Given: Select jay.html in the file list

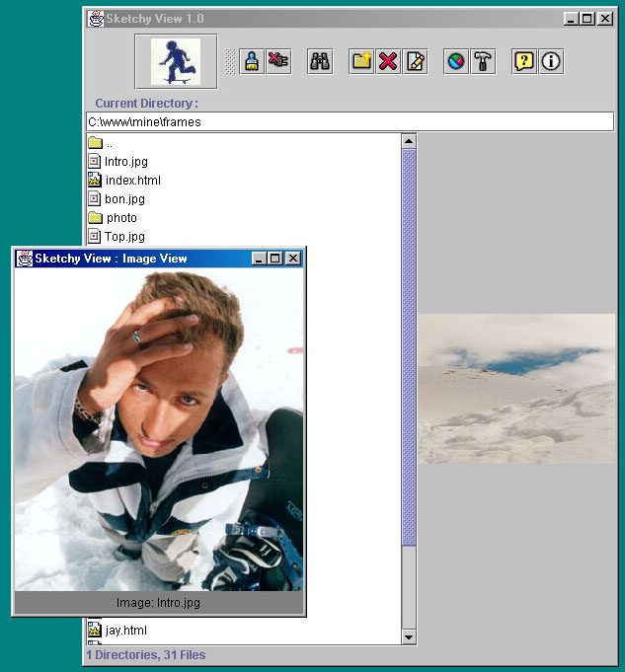Looking at the screenshot, I should tap(125, 630).
